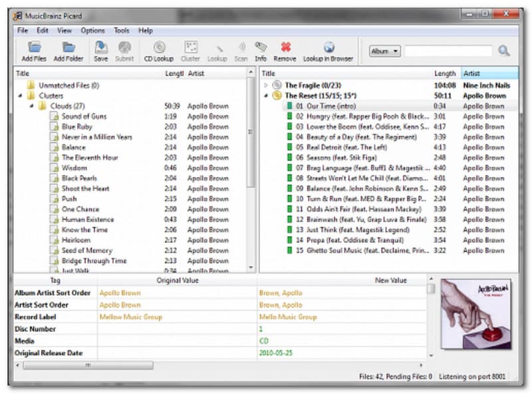Click the Scan toolbar icon

click(x=241, y=47)
